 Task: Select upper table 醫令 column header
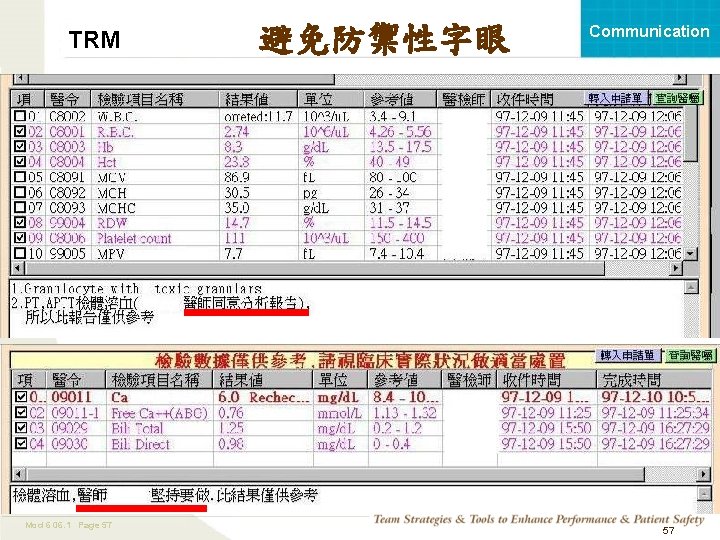point(68,99)
